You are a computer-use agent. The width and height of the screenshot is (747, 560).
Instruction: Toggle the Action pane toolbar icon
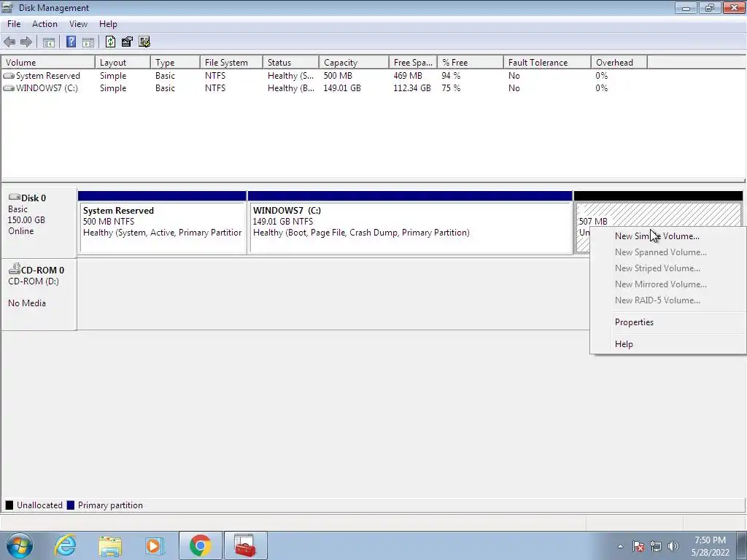88,42
